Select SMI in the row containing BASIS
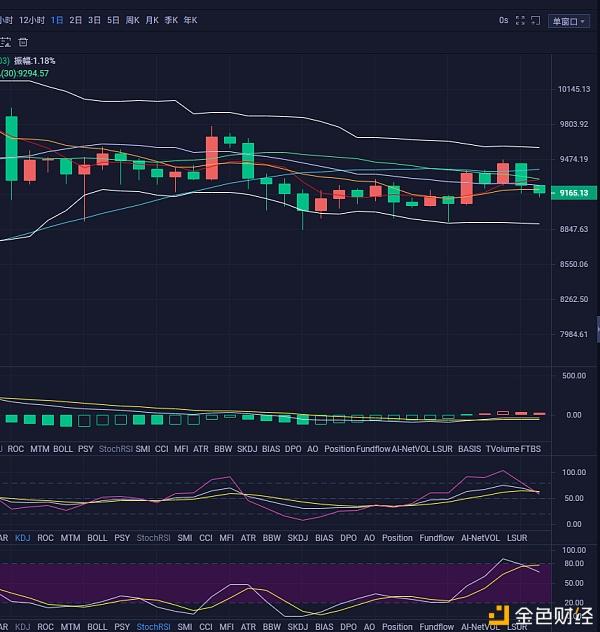Image resolution: width=600 pixels, height=632 pixels. [143, 449]
